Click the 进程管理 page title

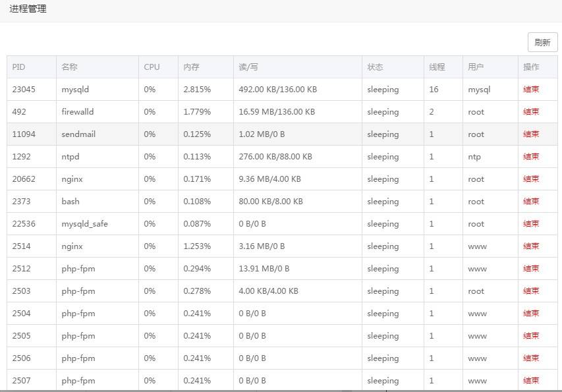[x=28, y=9]
